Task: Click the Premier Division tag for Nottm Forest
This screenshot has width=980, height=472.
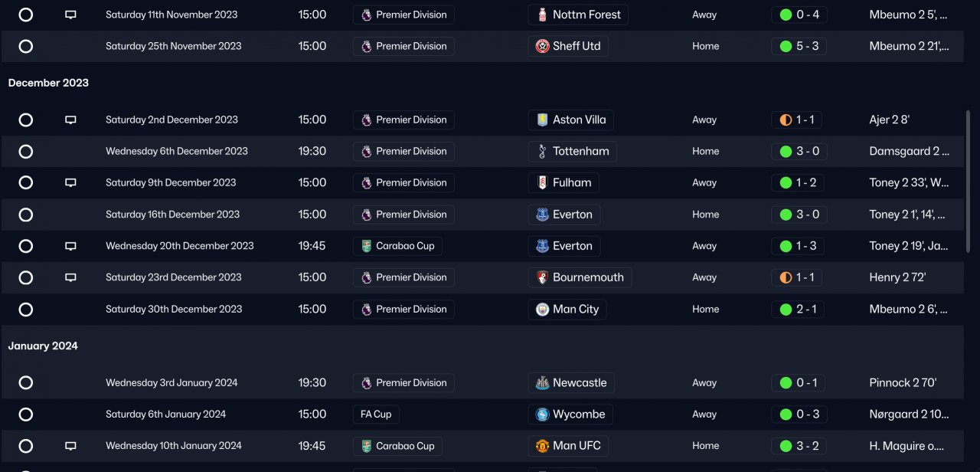Action: click(403, 15)
